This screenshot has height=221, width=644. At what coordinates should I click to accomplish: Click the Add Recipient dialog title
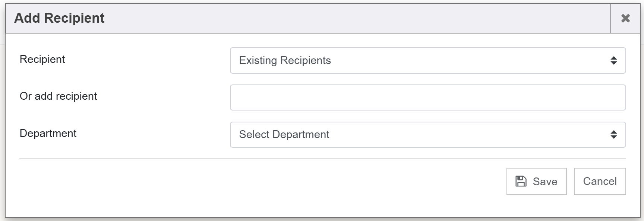(x=59, y=18)
